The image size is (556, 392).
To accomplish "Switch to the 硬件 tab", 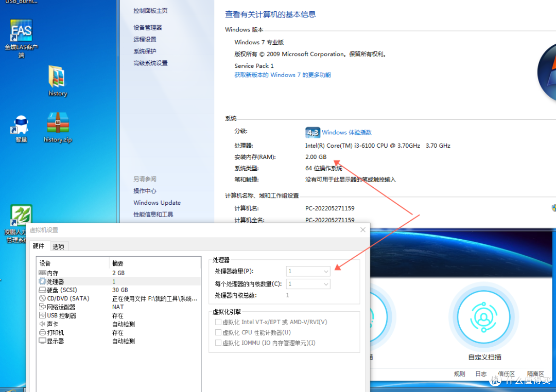I will [x=39, y=246].
